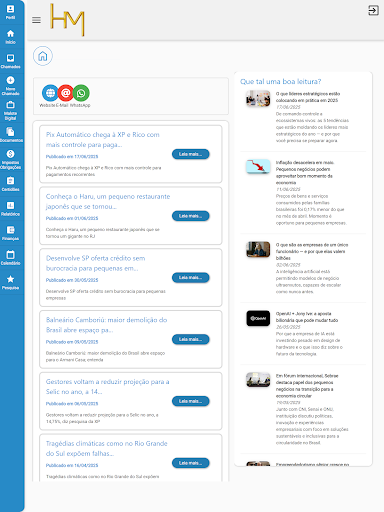Click the HM gold logo

(67, 20)
